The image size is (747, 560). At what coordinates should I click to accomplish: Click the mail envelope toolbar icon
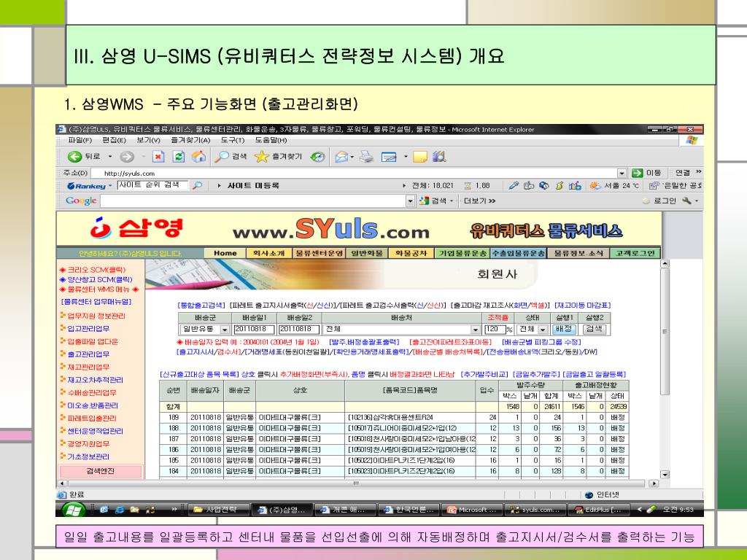point(341,157)
